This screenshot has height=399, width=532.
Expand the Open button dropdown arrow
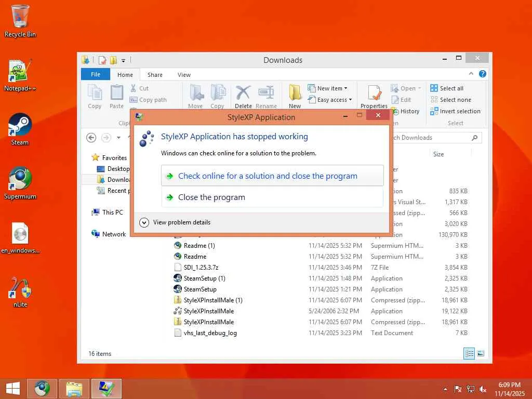[x=420, y=88]
